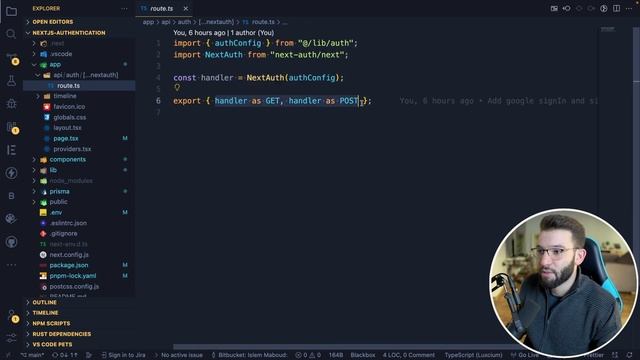Open pnpm-lock.yaml file
The height and width of the screenshot is (360, 640).
(x=73, y=276)
